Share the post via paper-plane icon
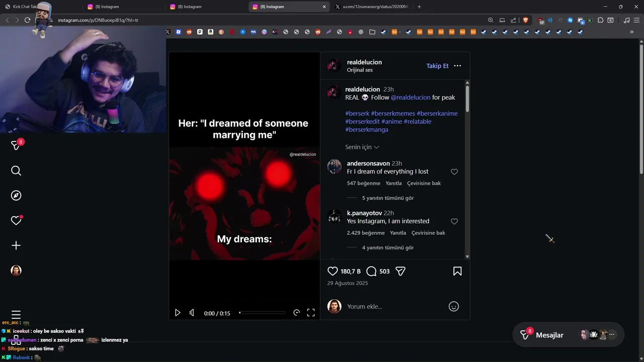Viewport: 644px width, 362px height. click(x=400, y=271)
